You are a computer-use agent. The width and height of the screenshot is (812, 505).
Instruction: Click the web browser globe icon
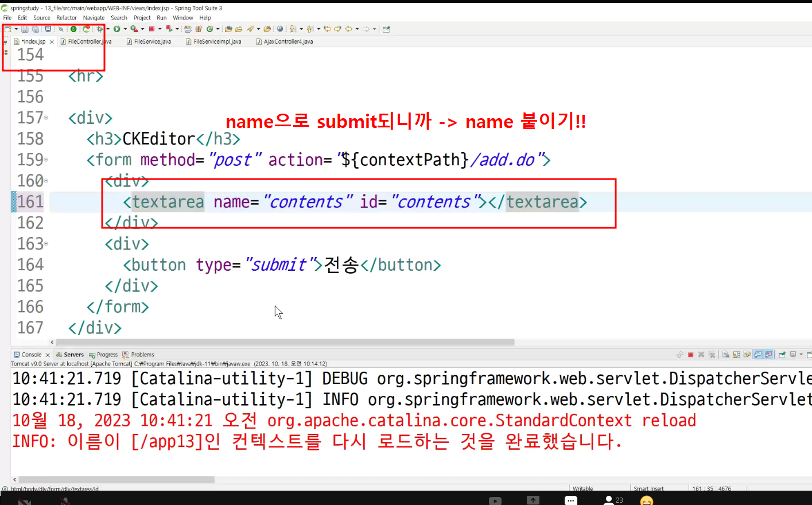click(x=280, y=29)
